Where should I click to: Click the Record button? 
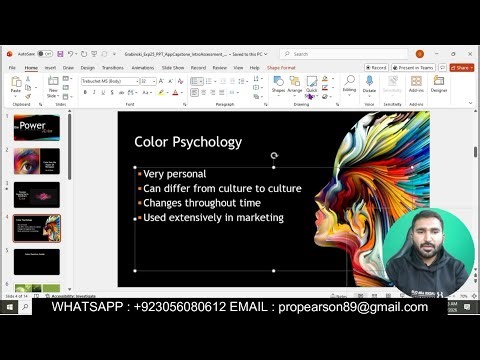(x=376, y=68)
